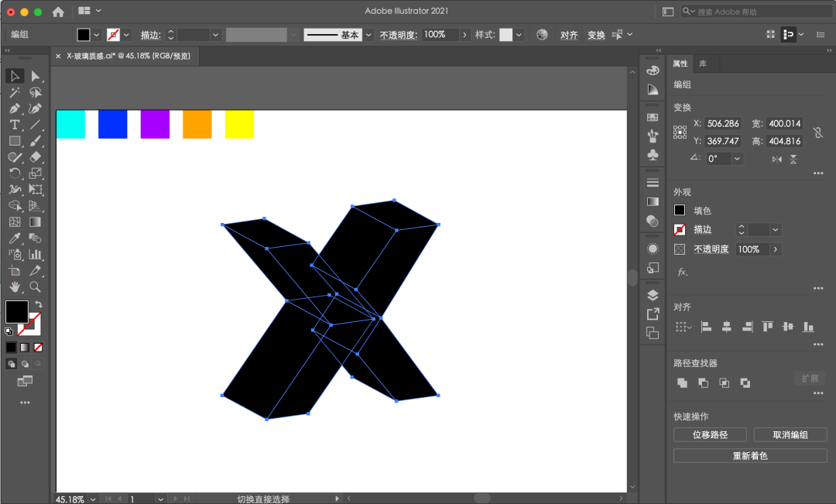Screen dimensions: 836x504
Task: Select the Rectangle tool
Action: pyautogui.click(x=15, y=141)
